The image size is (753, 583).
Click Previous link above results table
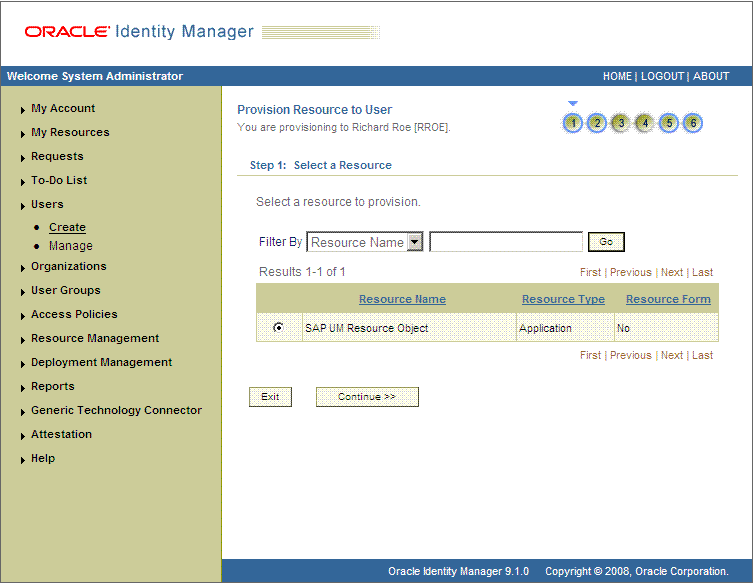[x=631, y=272]
